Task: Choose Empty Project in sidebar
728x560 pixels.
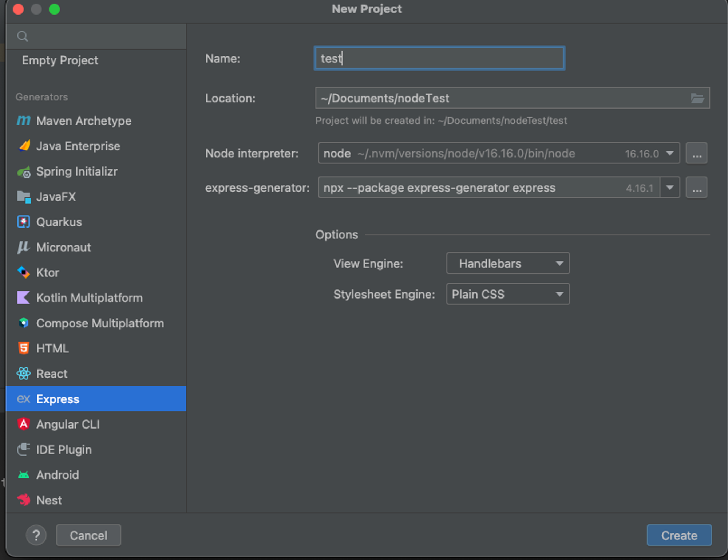Action: click(60, 60)
